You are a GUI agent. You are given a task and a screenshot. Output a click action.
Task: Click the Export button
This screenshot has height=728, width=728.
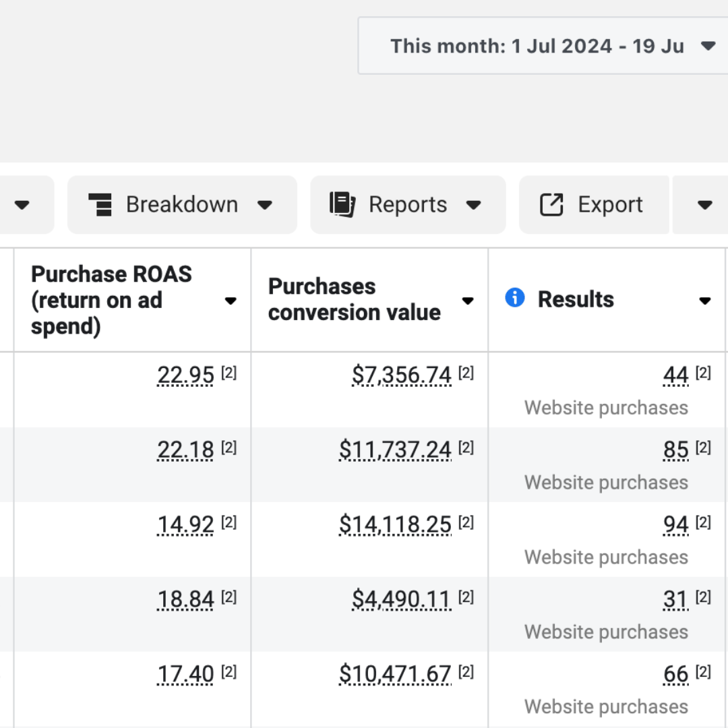click(593, 204)
